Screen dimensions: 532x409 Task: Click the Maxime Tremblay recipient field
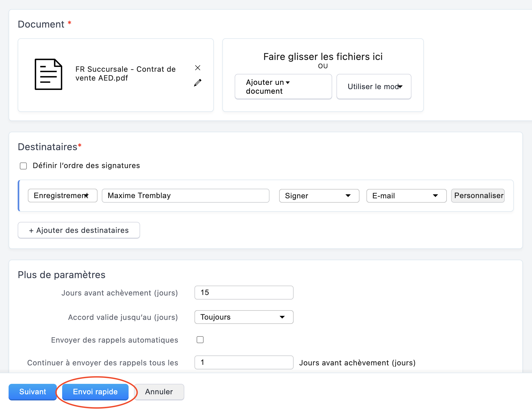(185, 196)
